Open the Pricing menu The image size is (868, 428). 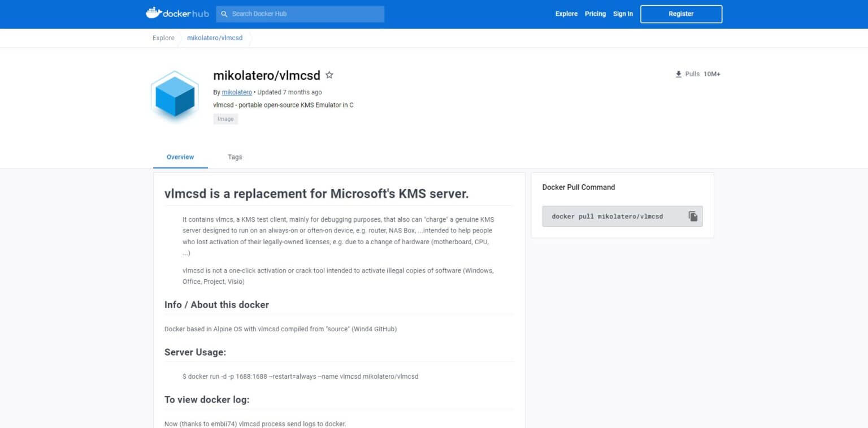(x=595, y=14)
